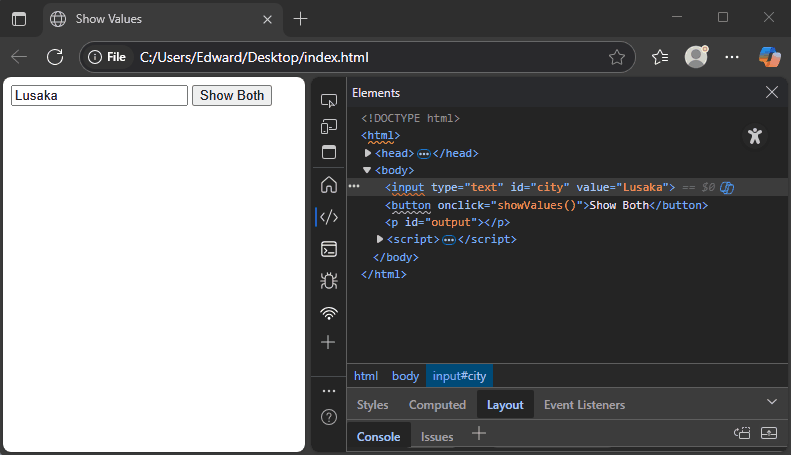The width and height of the screenshot is (791, 455).
Task: Click the globe icon on Show Values tab
Action: pyautogui.click(x=58, y=19)
